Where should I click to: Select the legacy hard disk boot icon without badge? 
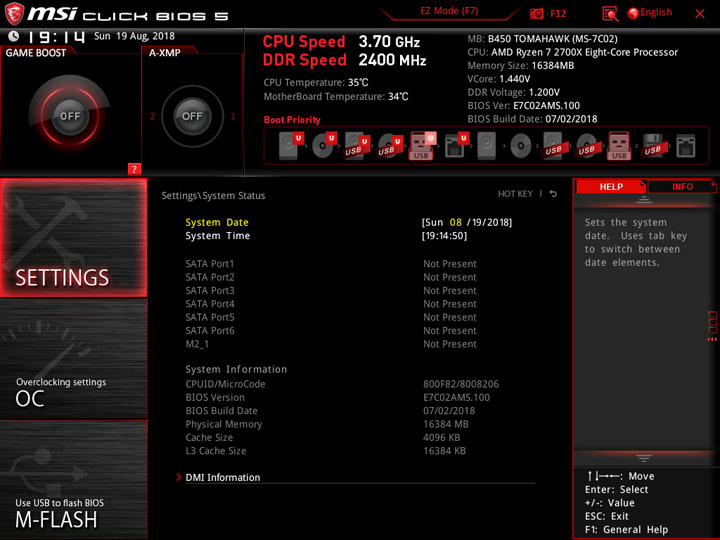(487, 146)
